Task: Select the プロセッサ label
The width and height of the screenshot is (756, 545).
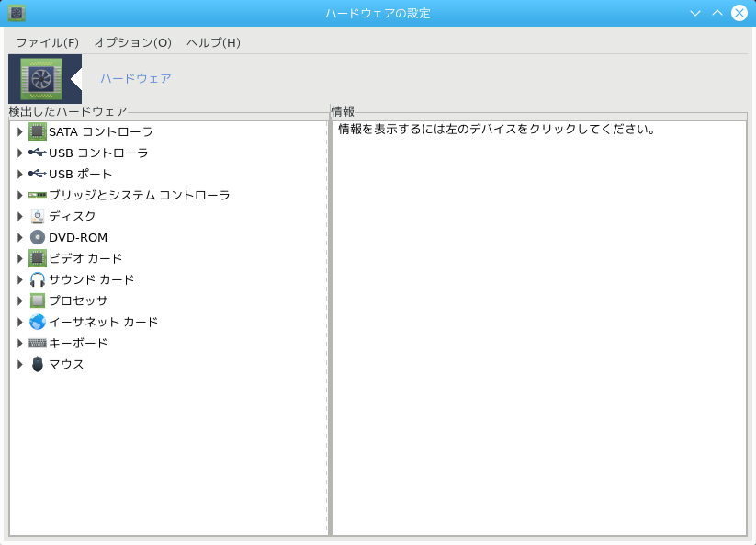Action: coord(78,301)
